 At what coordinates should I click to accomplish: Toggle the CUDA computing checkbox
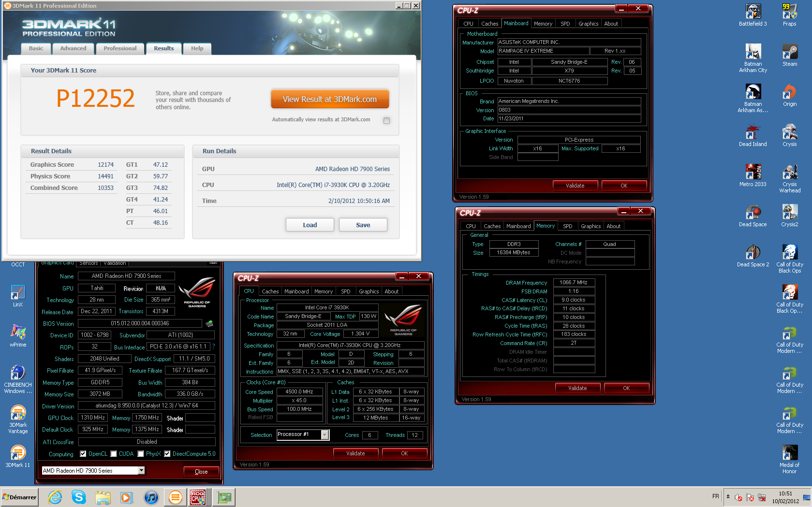(x=114, y=454)
